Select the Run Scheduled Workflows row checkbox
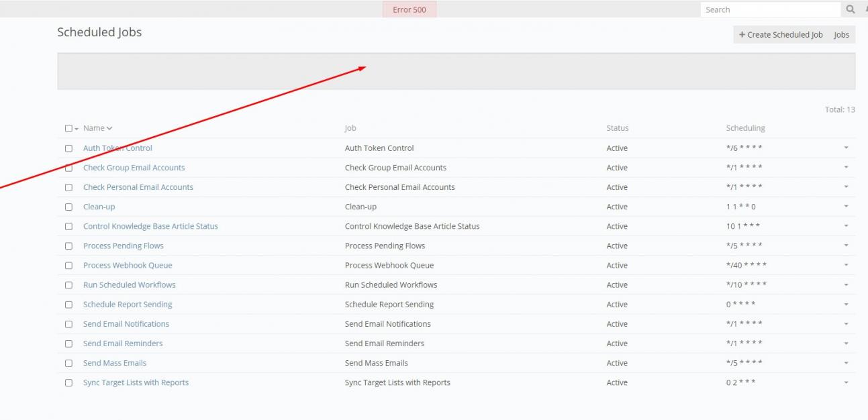868x420 pixels. pyautogui.click(x=68, y=285)
